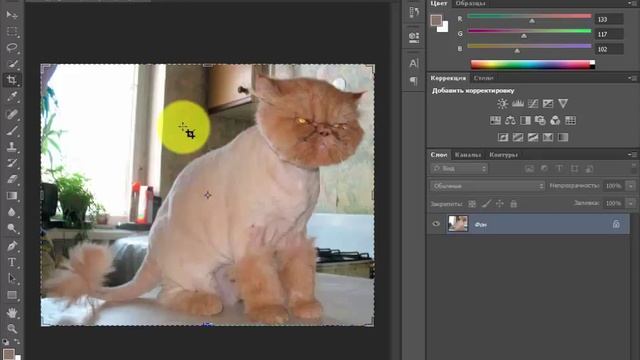Open the collapsed Character (A|) panel icon

tap(414, 63)
